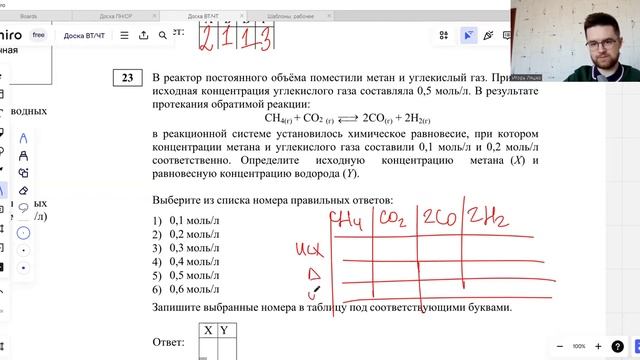Click the X answer table header cell

click(x=208, y=330)
